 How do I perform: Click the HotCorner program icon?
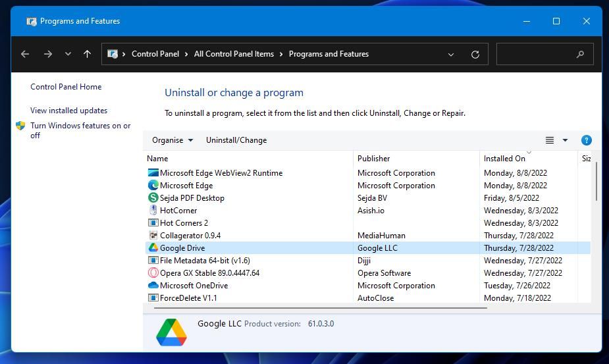coord(153,210)
